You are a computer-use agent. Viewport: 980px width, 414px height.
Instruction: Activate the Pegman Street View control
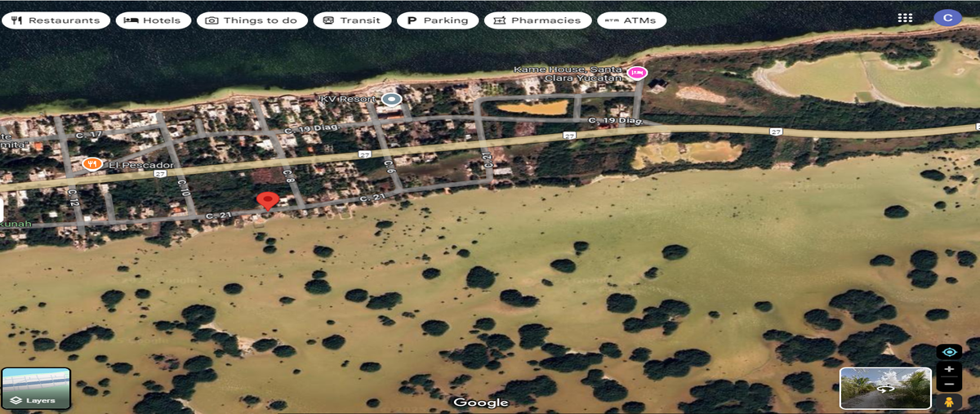pos(949,403)
